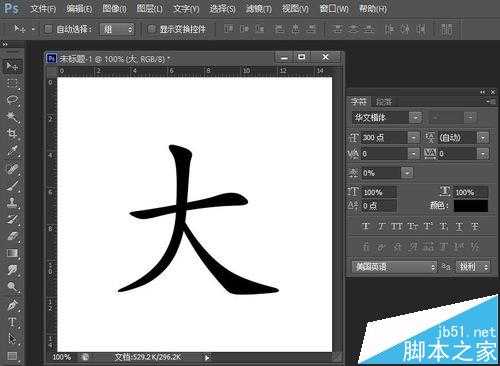Open the 0% tsume dropdown
The width and height of the screenshot is (500, 366).
407,173
